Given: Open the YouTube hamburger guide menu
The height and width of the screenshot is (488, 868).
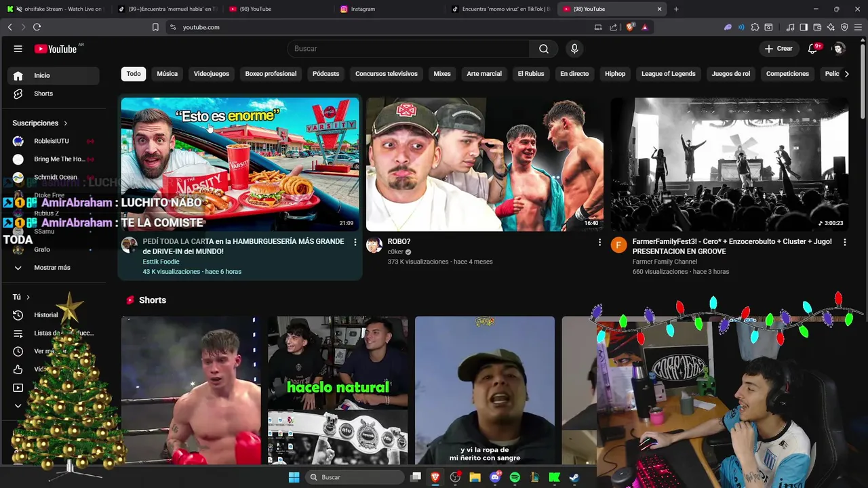Looking at the screenshot, I should tap(18, 49).
